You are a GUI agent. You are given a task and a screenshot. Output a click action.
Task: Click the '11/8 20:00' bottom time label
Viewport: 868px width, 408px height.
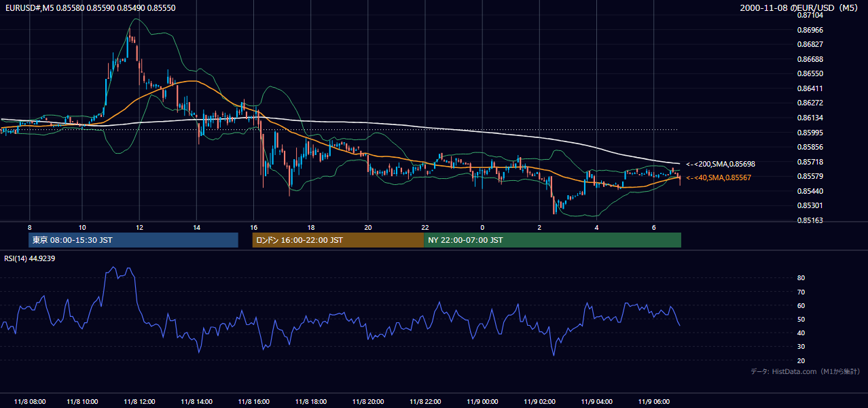[x=367, y=401]
